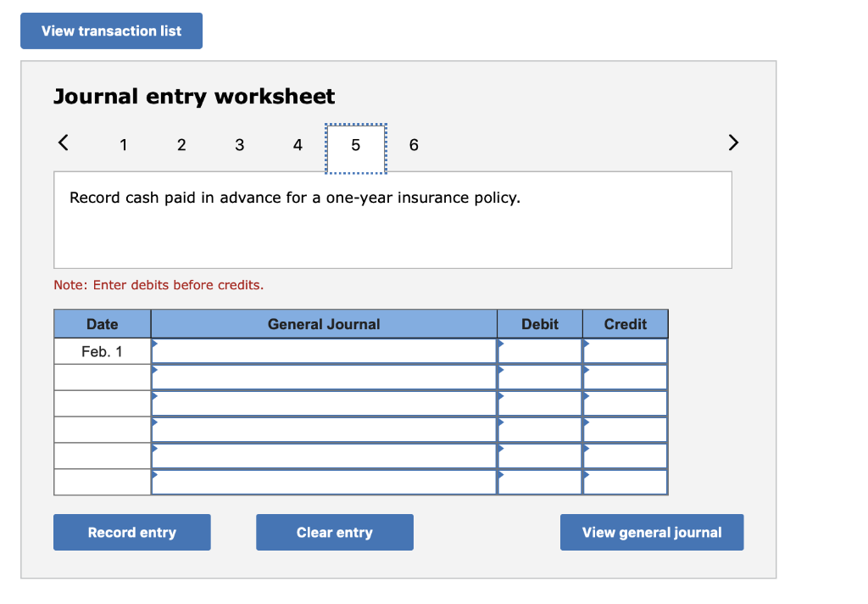Screen dimensions: 868x604
Task: Select transaction tab 6
Action: [x=414, y=145]
